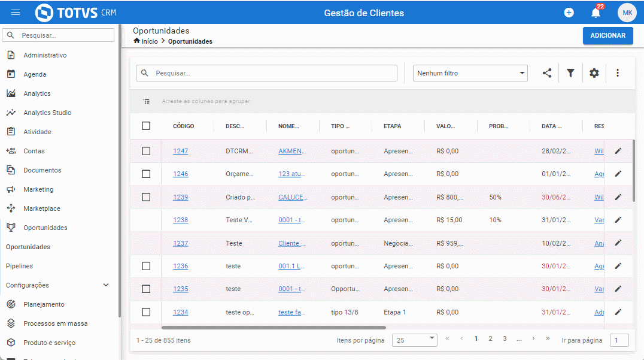
Task: Open the funnel filter icon
Action: 570,73
